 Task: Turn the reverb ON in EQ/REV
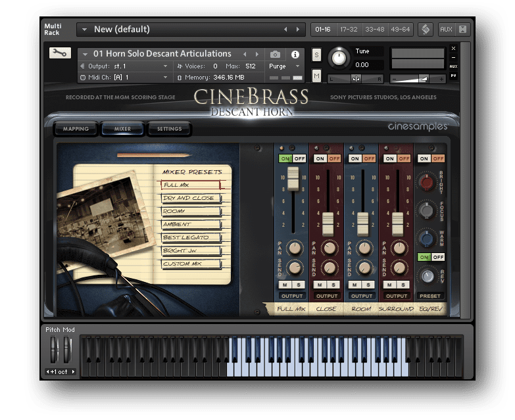point(424,257)
